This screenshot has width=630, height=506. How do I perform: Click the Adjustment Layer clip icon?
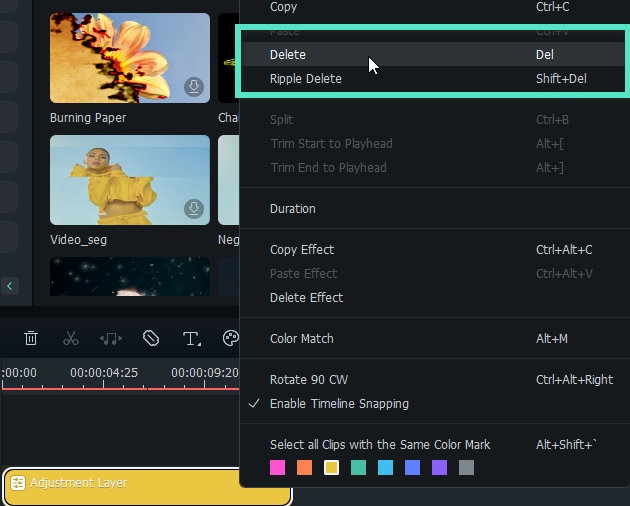coord(18,483)
